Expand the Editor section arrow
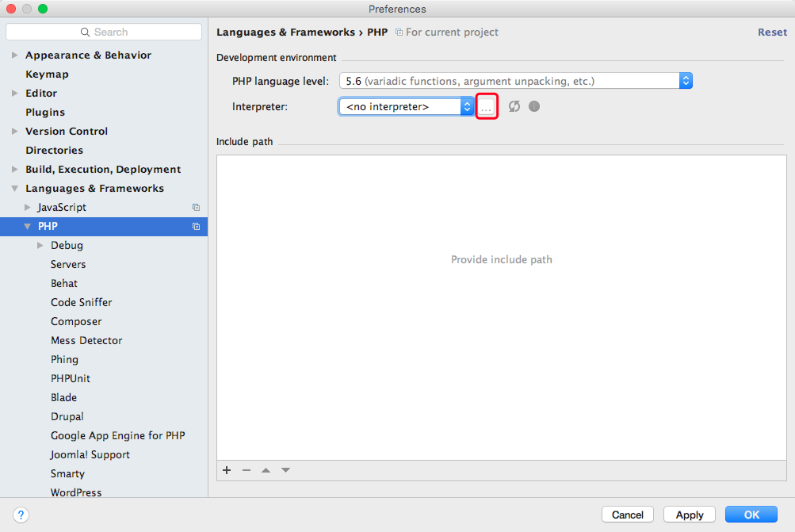This screenshot has width=795, height=532. point(15,94)
